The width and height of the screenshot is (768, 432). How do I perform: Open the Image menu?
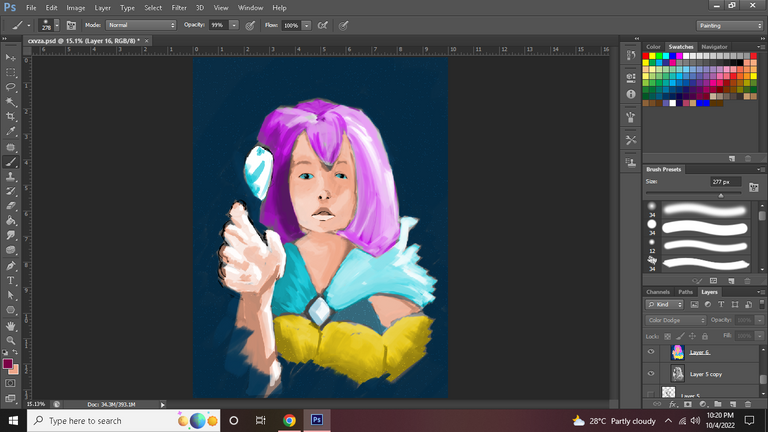(x=75, y=8)
